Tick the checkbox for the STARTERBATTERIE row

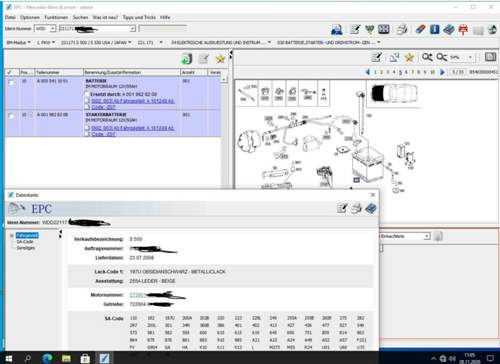(11, 116)
